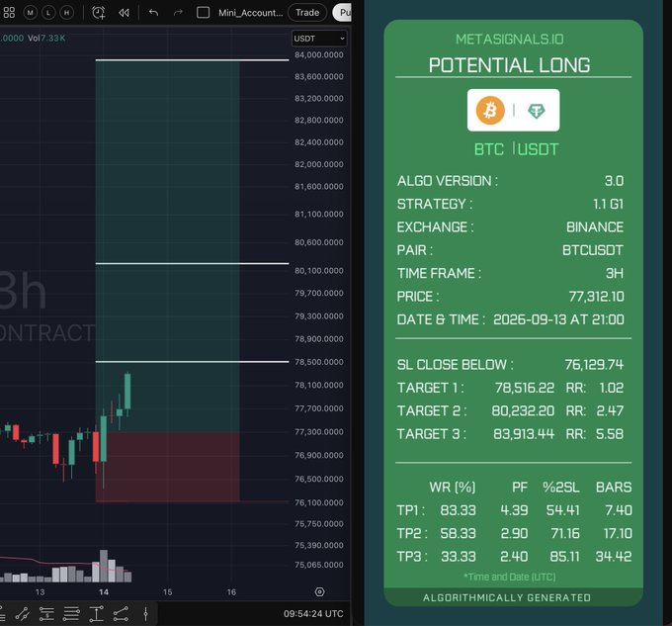Viewport: 672px width, 626px height.
Task: Click the 09:54:24 UTC clock
Action: 313,613
